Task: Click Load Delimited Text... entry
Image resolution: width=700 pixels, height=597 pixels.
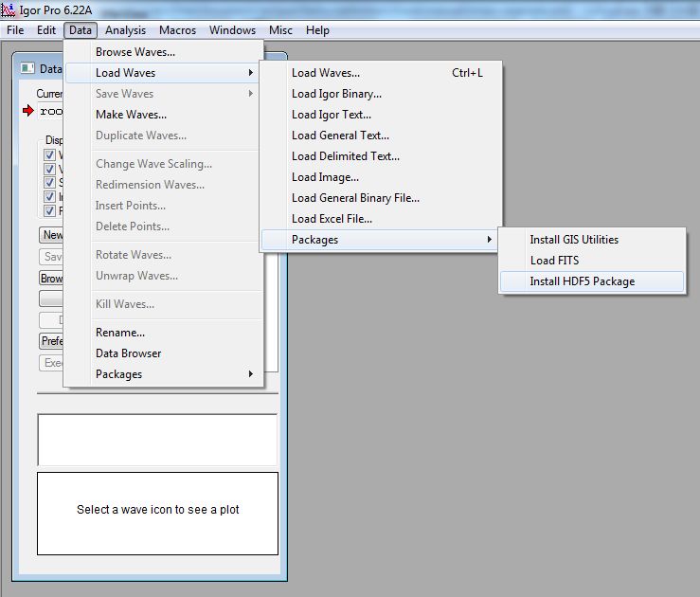Action: (x=346, y=156)
